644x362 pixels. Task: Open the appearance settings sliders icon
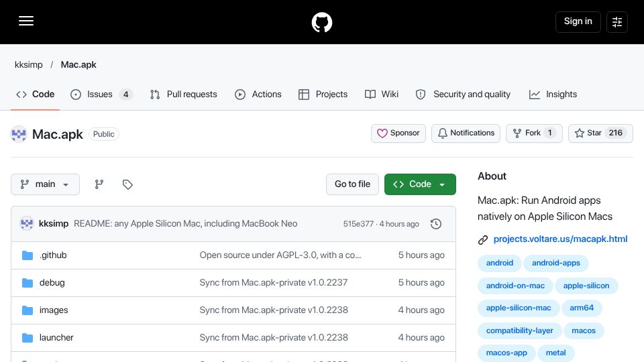(617, 22)
